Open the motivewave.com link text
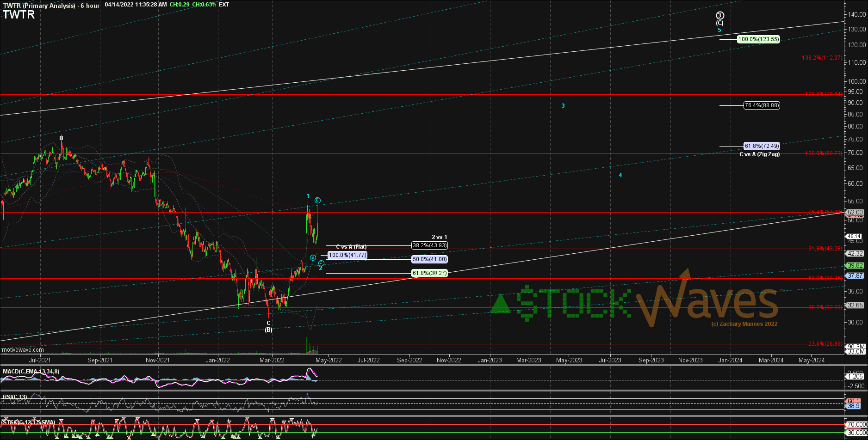Screen dimensions: 868x440 tap(23, 350)
